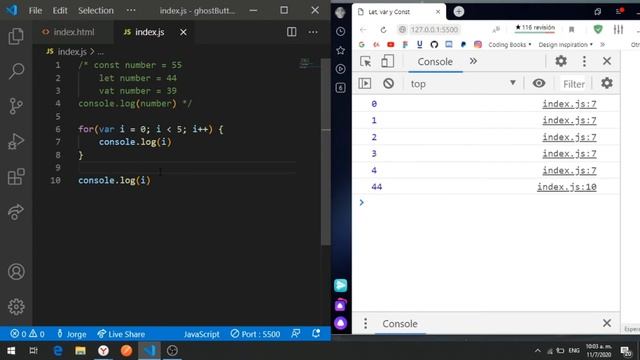Open the feedback icon in status bar
640x360 pixels.
click(x=296, y=334)
